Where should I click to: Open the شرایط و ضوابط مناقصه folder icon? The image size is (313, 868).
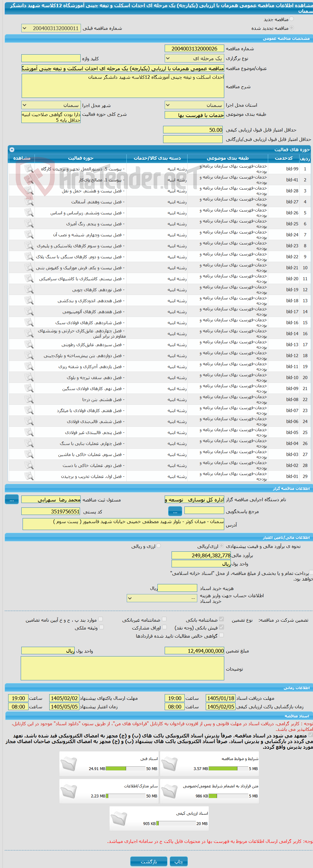point(169,764)
